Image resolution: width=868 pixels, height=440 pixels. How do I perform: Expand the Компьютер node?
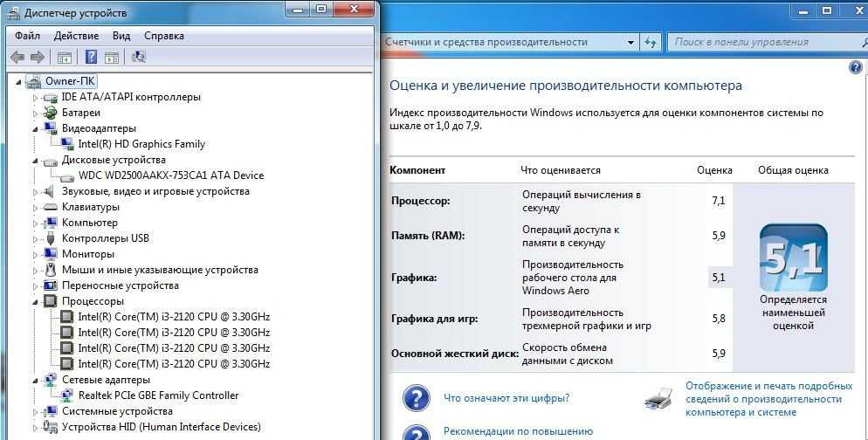pos(36,223)
